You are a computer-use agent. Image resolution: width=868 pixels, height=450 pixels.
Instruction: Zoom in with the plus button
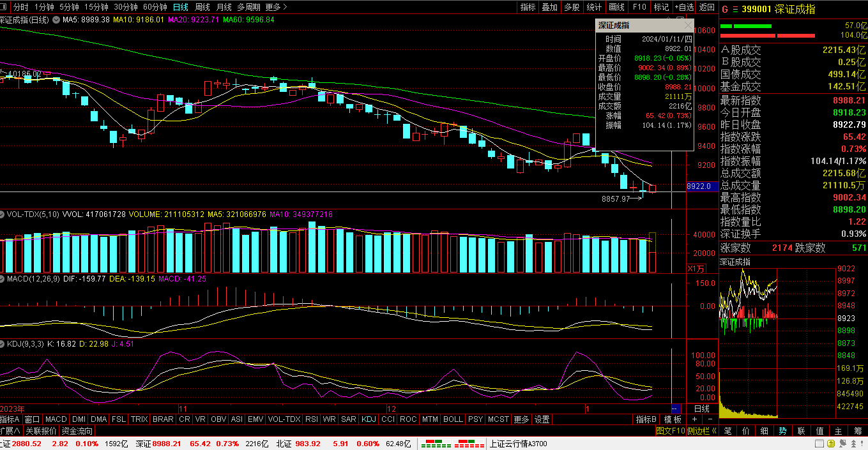coord(695,419)
